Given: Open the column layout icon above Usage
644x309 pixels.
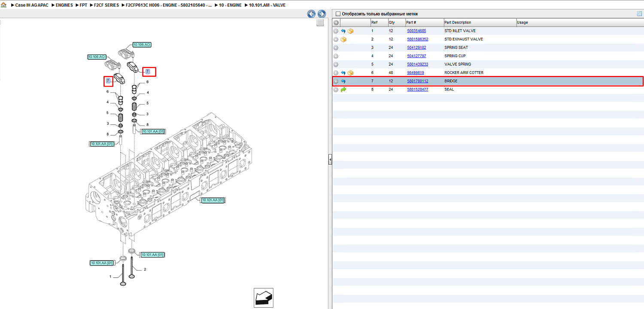Looking at the screenshot, I should [640, 14].
